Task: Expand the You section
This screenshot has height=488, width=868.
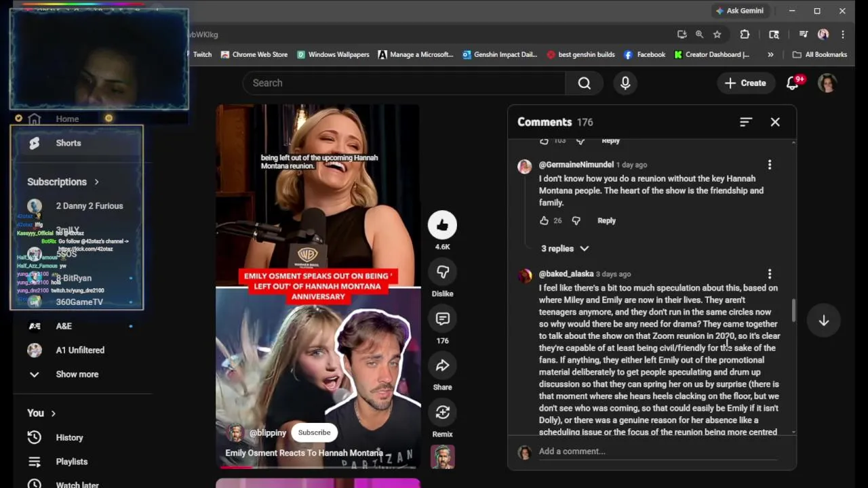Action: click(41, 413)
